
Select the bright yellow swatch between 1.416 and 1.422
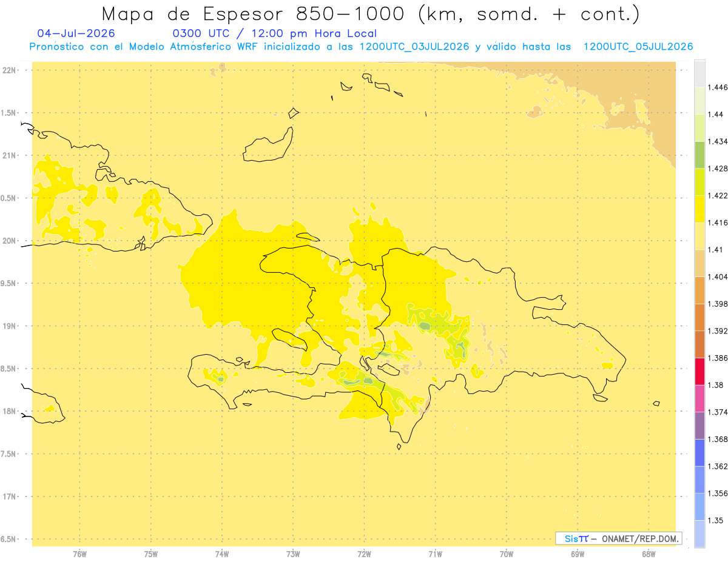tap(699, 209)
